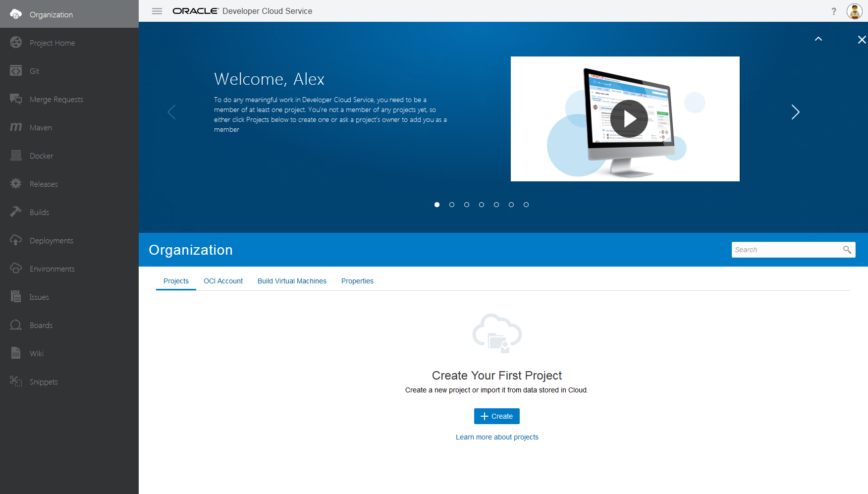Select the fourth carousel dot
868x494 pixels.
coord(482,205)
